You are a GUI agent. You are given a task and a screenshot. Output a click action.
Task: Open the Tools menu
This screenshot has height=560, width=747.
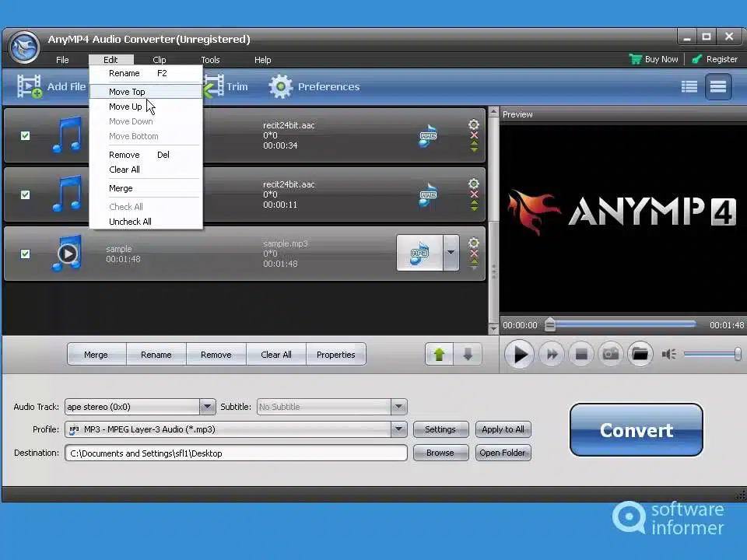pos(209,59)
